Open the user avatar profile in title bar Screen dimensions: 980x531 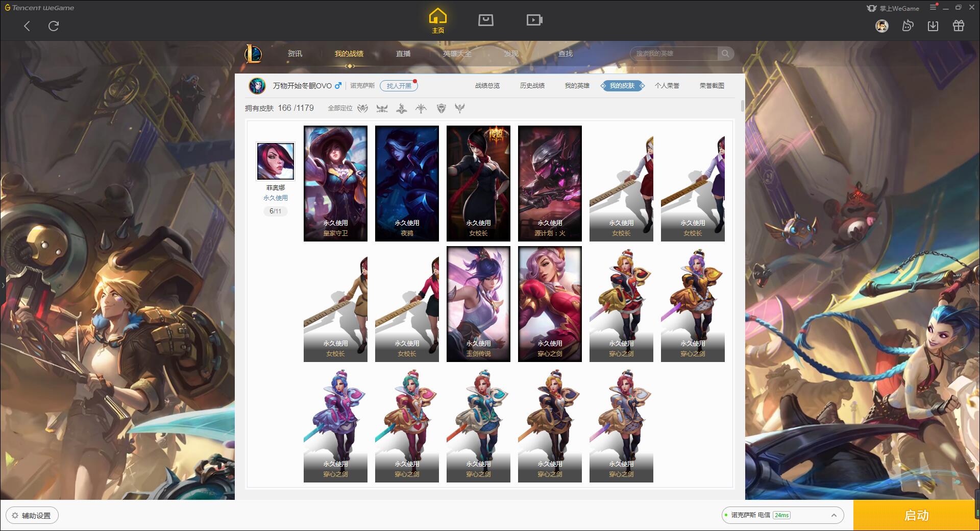click(882, 26)
